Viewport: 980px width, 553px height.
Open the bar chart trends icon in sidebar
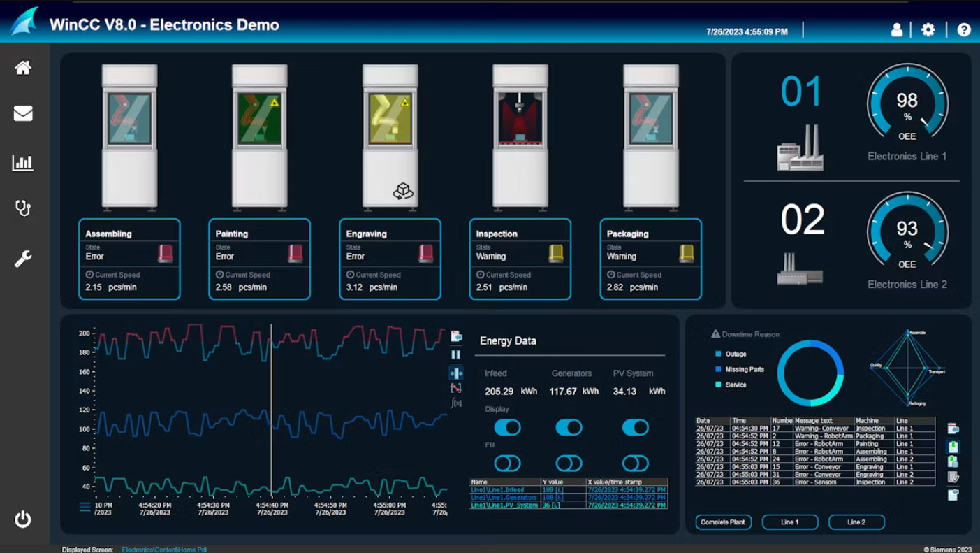pos(23,163)
